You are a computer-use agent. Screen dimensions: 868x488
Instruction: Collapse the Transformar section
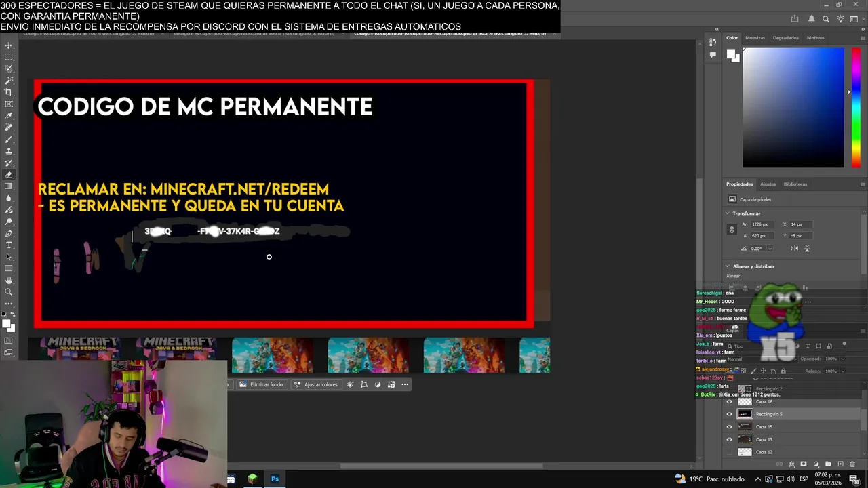click(728, 213)
